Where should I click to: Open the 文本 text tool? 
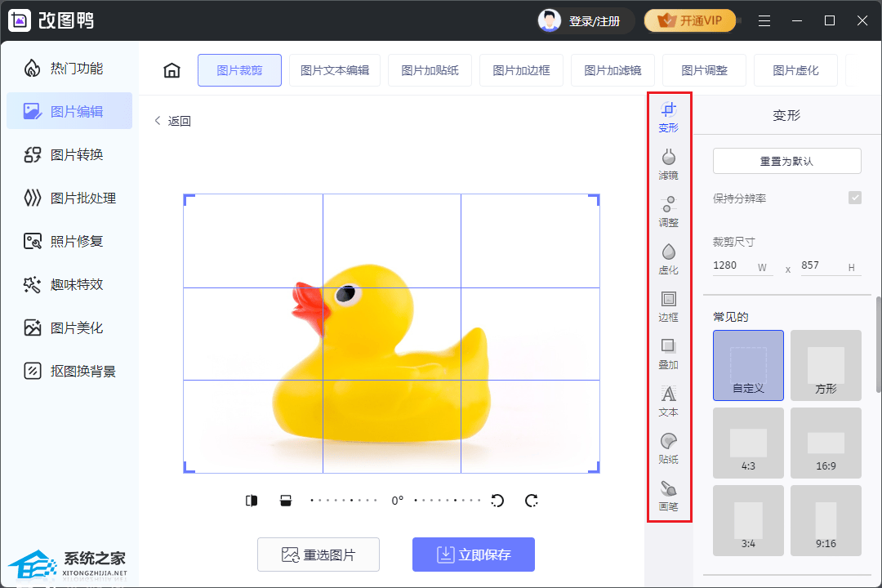668,400
